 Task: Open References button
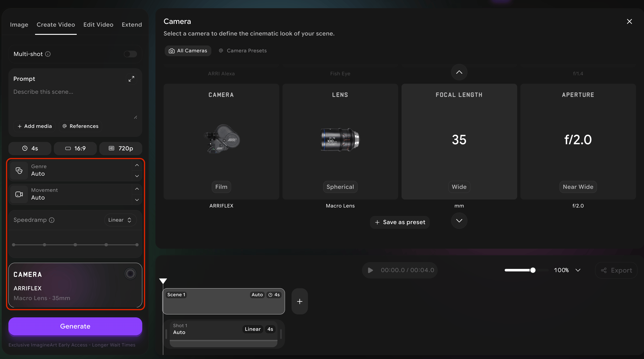tap(80, 126)
